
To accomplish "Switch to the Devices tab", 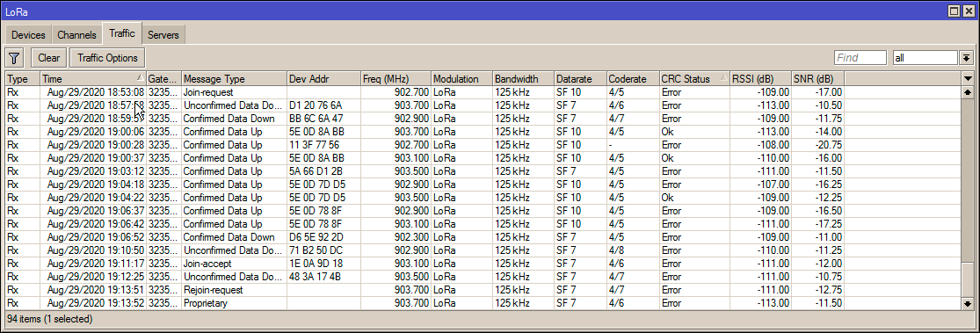I will [x=28, y=35].
